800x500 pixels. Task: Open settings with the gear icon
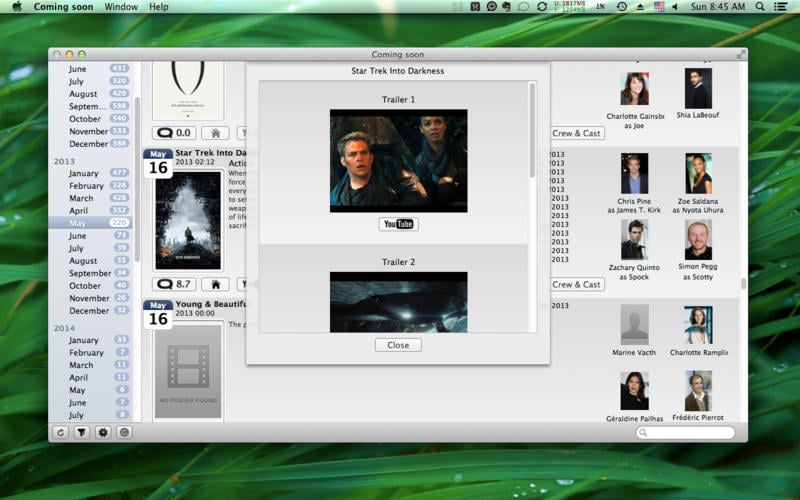(103, 433)
